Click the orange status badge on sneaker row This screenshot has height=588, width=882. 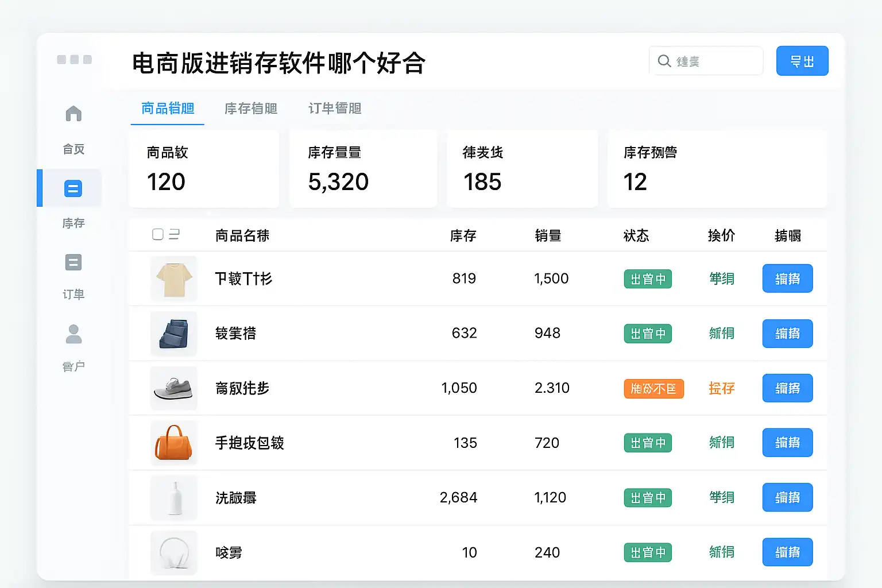653,389
